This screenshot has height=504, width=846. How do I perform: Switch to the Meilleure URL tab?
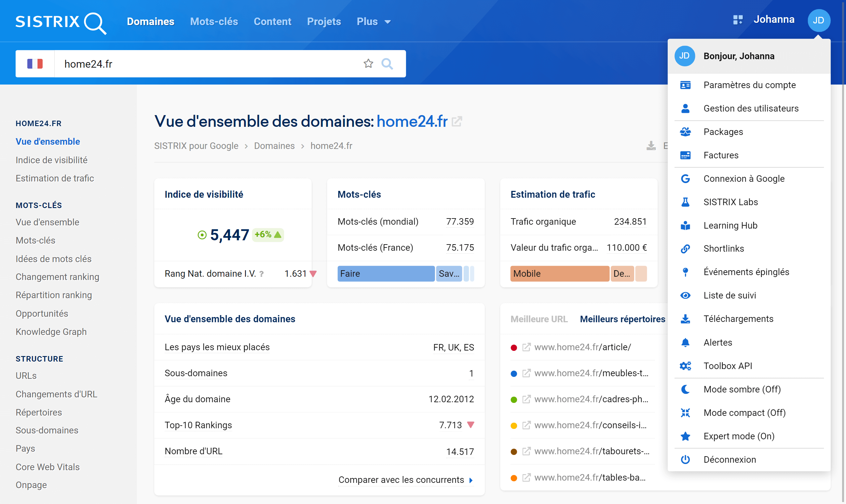tap(539, 319)
